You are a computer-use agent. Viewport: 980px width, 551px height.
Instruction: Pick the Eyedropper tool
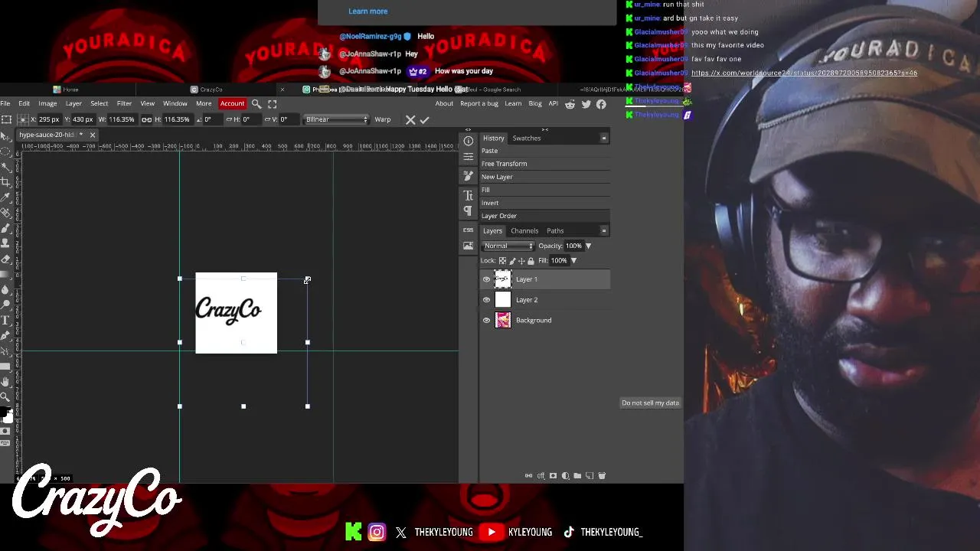coord(6,197)
